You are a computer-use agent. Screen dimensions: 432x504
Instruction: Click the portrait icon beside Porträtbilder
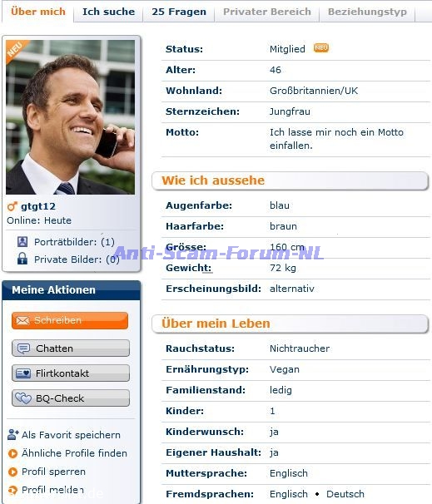pos(22,241)
